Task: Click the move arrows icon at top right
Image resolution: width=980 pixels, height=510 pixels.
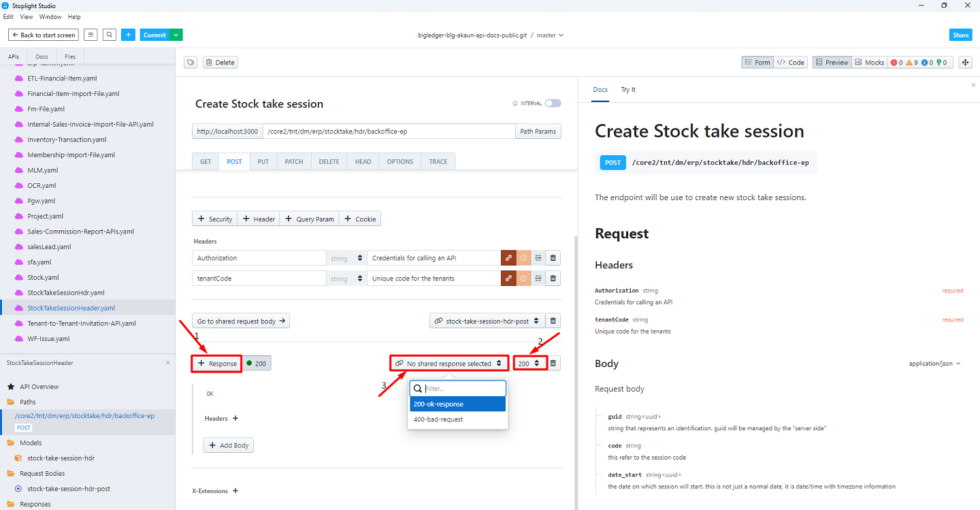Action: click(x=965, y=62)
